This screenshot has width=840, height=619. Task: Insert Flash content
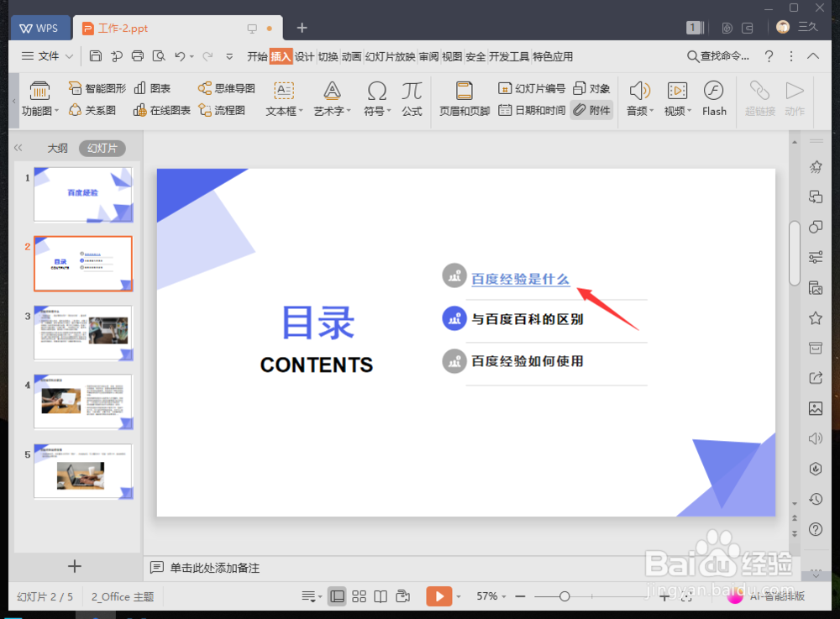coord(714,99)
